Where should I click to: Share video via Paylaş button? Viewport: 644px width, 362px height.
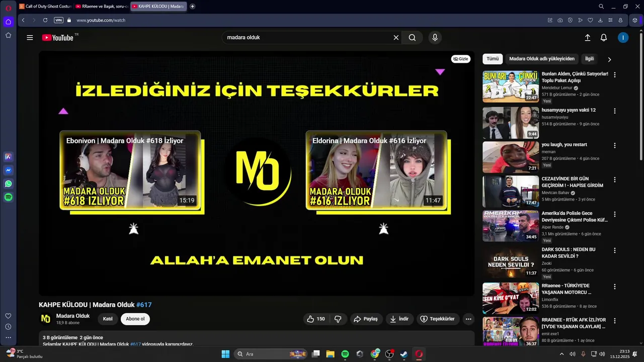click(366, 319)
